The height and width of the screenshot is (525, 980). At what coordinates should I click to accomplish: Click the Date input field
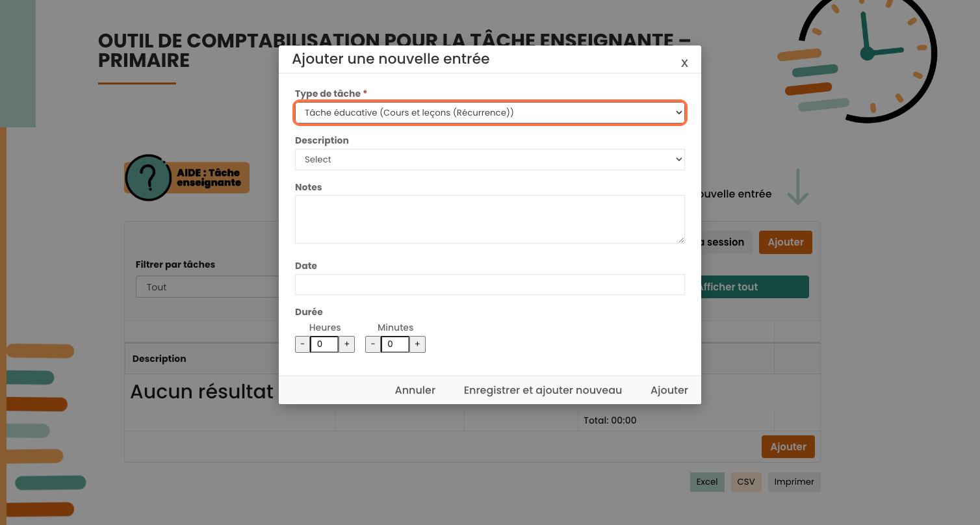click(x=489, y=285)
